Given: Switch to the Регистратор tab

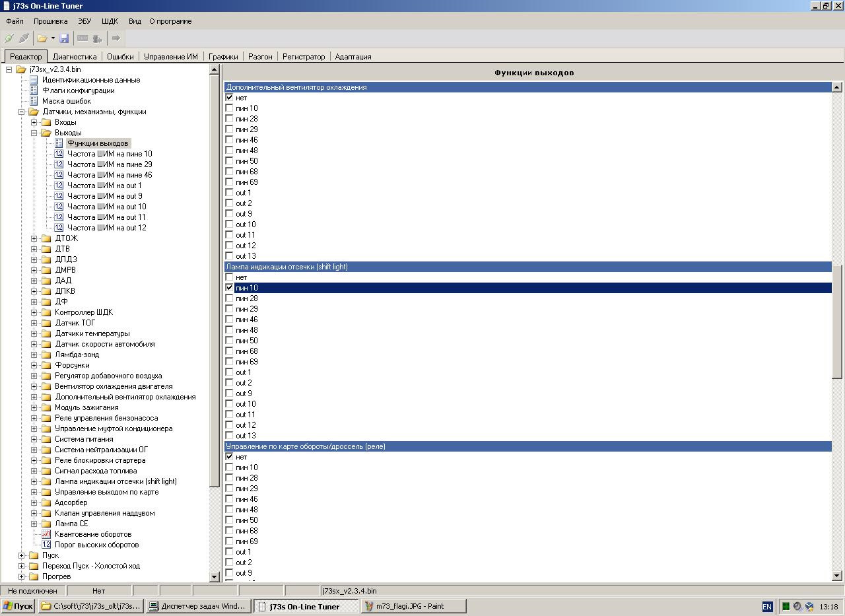Looking at the screenshot, I should (x=304, y=57).
